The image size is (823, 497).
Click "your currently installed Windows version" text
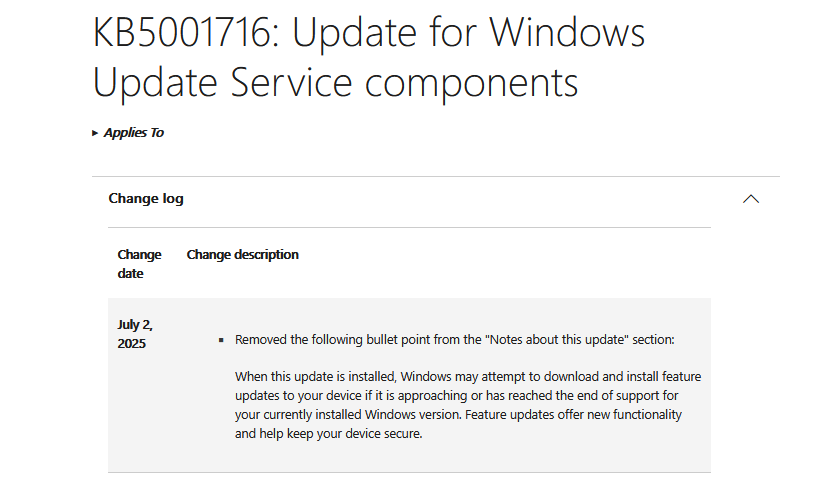[347, 415]
